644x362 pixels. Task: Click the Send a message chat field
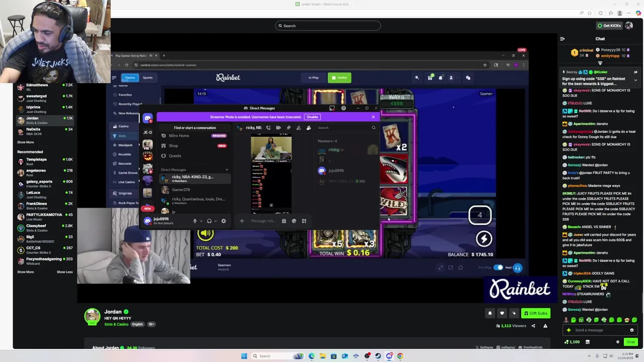pyautogui.click(x=600, y=330)
